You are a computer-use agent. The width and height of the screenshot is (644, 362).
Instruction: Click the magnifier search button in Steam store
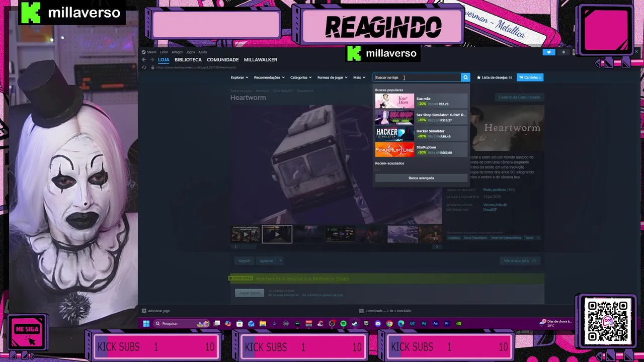point(465,77)
